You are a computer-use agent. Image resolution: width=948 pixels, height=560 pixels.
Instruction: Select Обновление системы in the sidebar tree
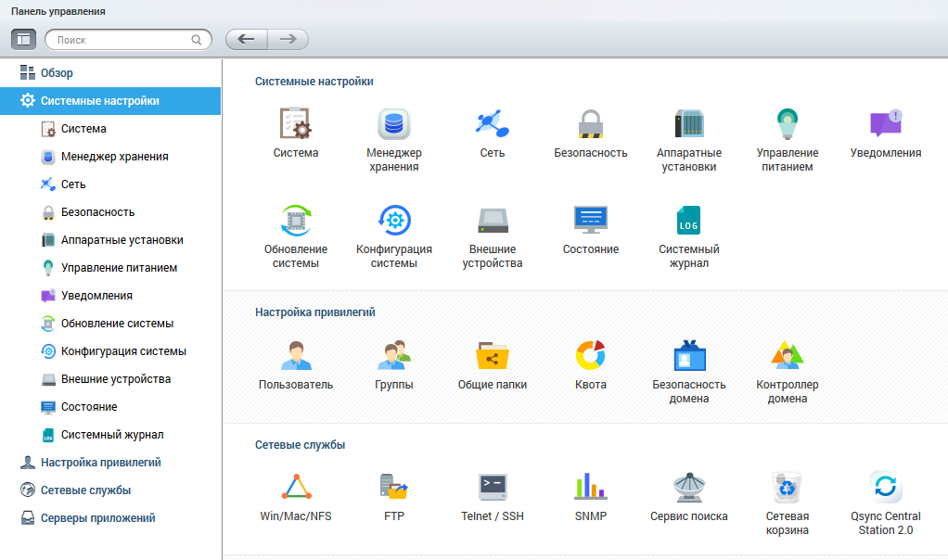tap(117, 324)
